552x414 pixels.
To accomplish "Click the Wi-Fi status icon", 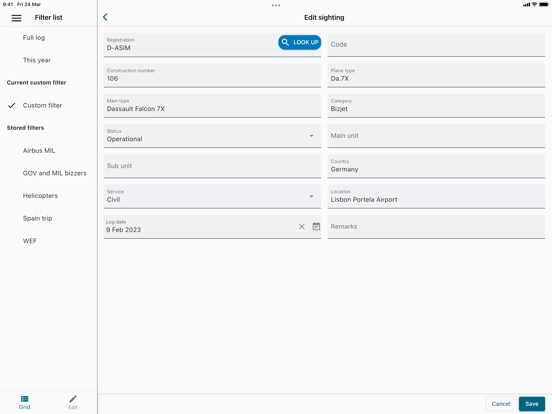I will 534,5.
